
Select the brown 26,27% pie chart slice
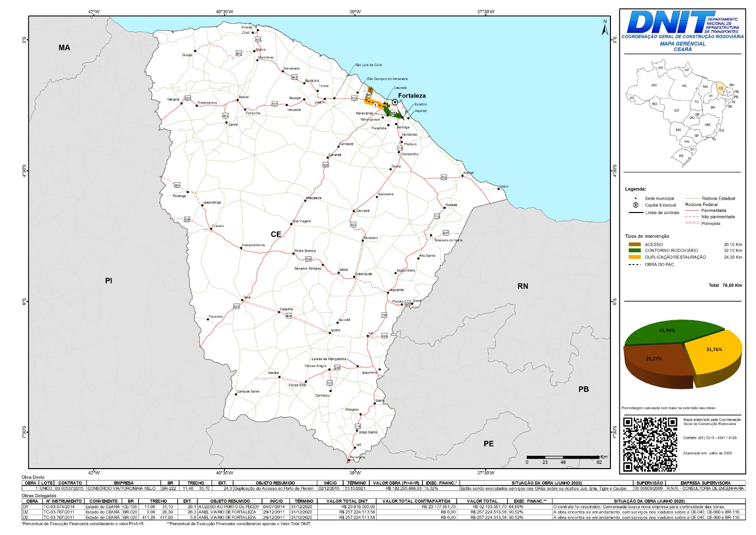click(656, 362)
